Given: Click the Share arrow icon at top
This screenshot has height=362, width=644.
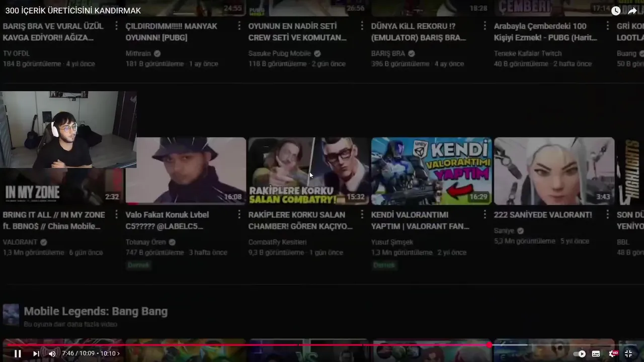Looking at the screenshot, I should [x=632, y=11].
